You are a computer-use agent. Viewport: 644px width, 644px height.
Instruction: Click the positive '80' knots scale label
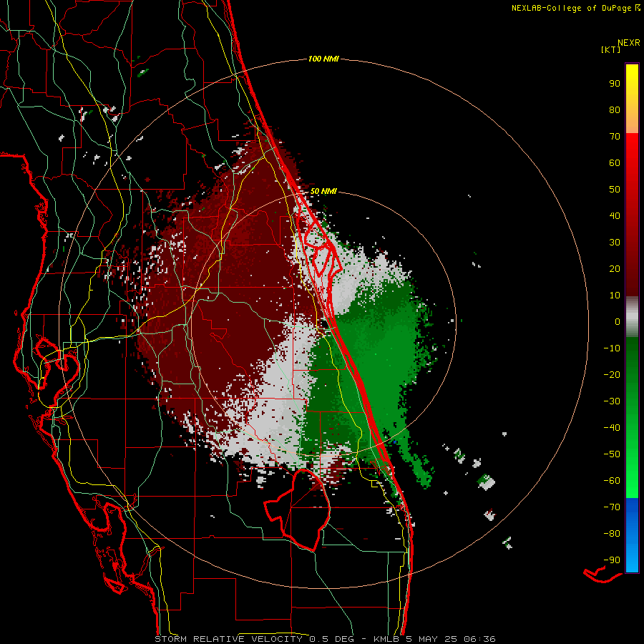pyautogui.click(x=615, y=109)
